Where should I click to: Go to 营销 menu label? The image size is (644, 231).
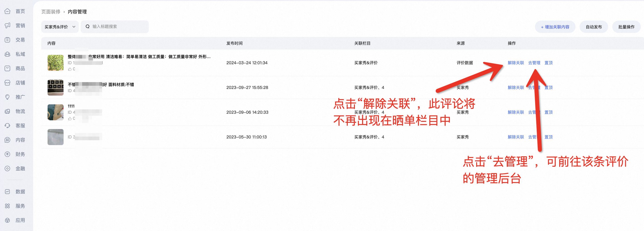coord(20,25)
